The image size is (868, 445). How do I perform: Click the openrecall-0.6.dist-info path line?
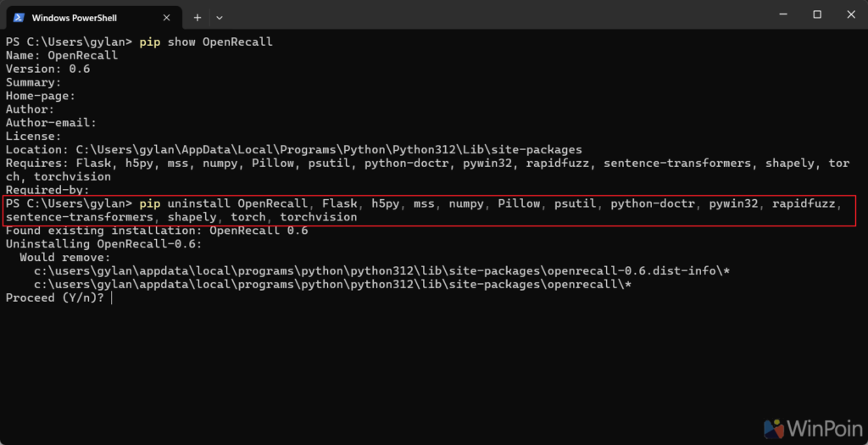coord(382,271)
